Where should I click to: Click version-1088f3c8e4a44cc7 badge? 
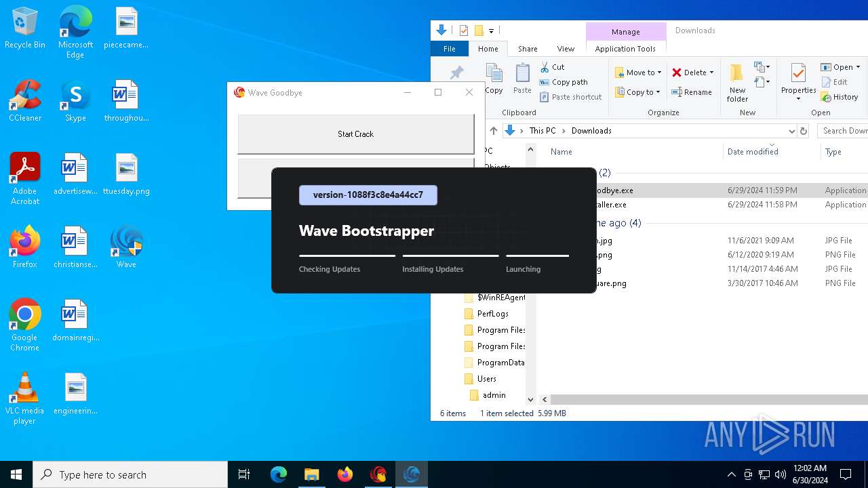coord(368,195)
